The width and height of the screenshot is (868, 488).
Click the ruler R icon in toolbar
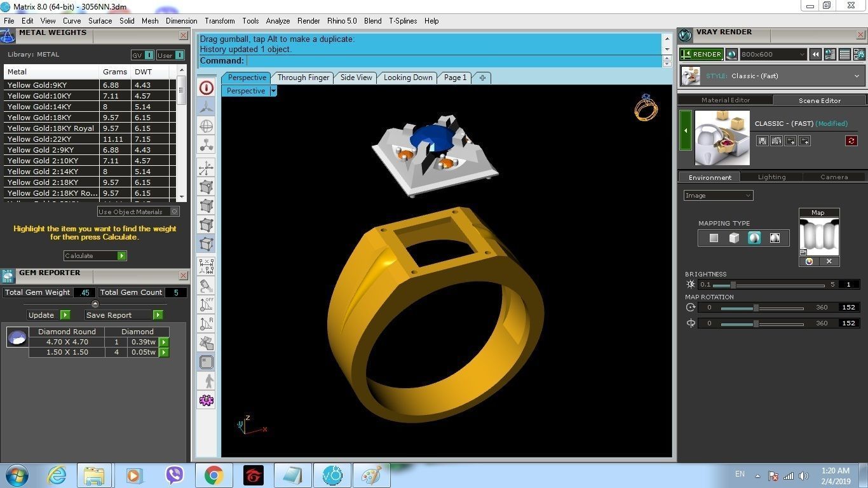[207, 323]
